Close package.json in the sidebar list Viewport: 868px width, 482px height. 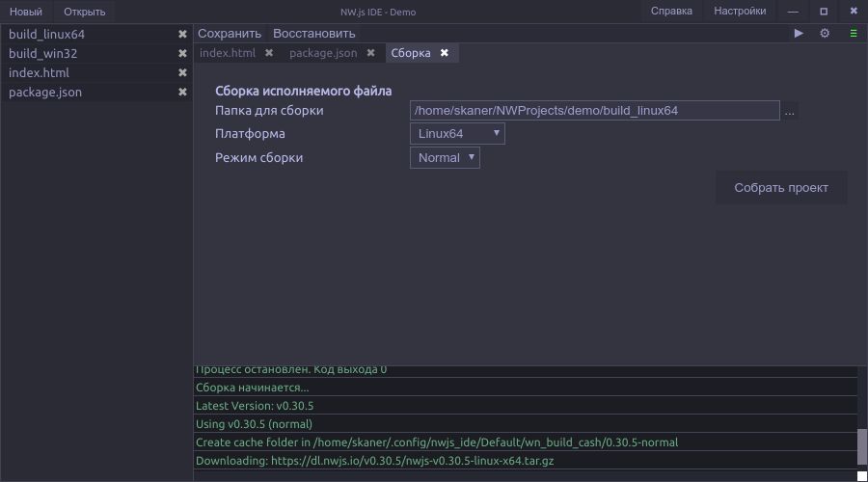coord(182,92)
